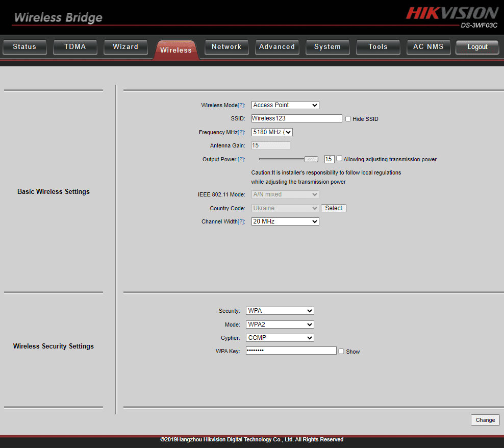Viewport: 504px width, 448px height.
Task: Click into the SSID text field
Action: [296, 118]
